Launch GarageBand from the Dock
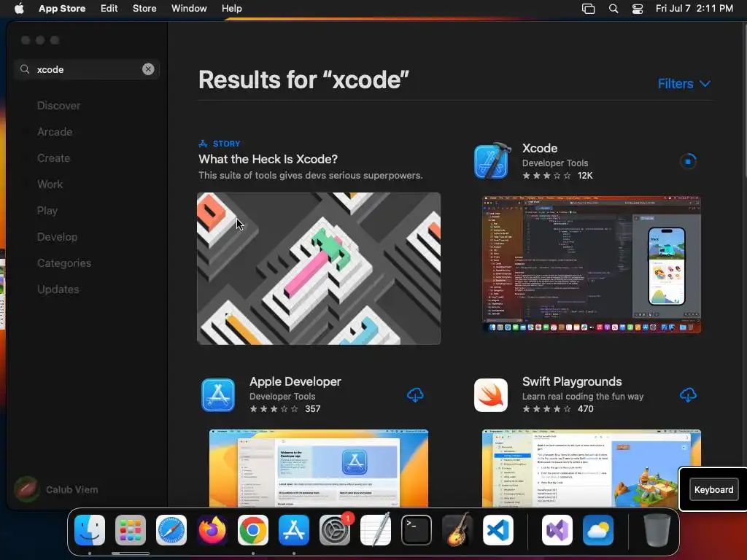The height and width of the screenshot is (560, 747). (457, 530)
